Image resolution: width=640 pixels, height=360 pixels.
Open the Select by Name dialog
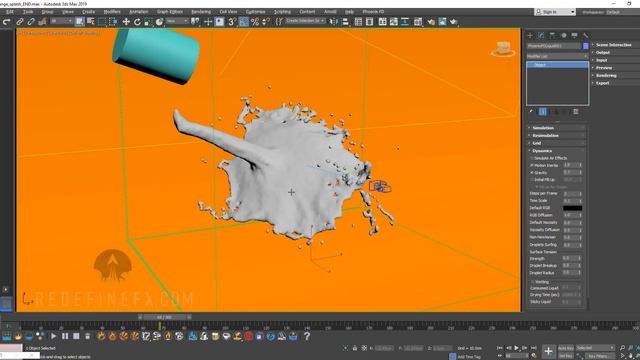point(90,22)
